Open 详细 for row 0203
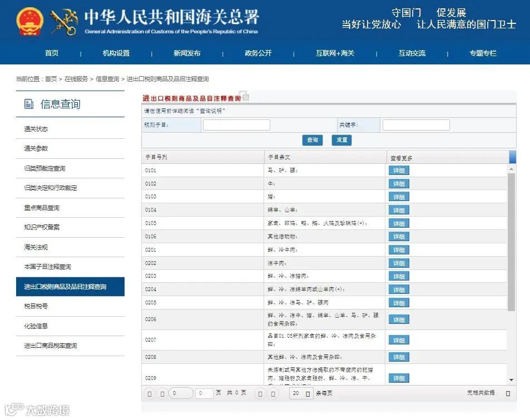 click(x=399, y=276)
